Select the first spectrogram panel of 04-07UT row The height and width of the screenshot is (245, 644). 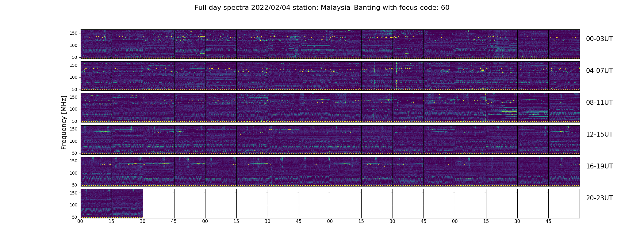pos(96,76)
